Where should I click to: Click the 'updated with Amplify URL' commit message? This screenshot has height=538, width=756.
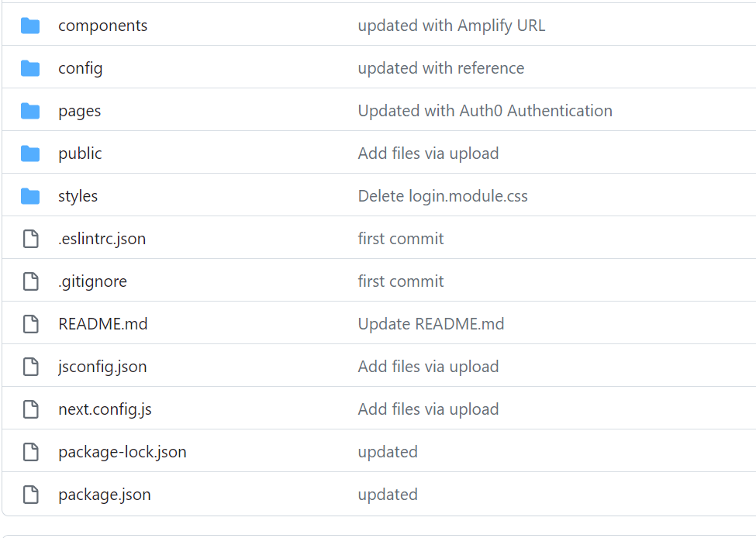452,26
